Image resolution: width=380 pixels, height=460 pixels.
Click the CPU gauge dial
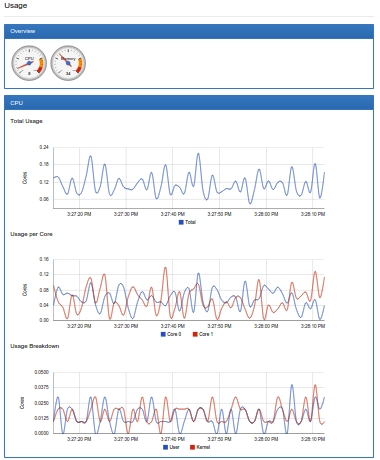(x=29, y=63)
